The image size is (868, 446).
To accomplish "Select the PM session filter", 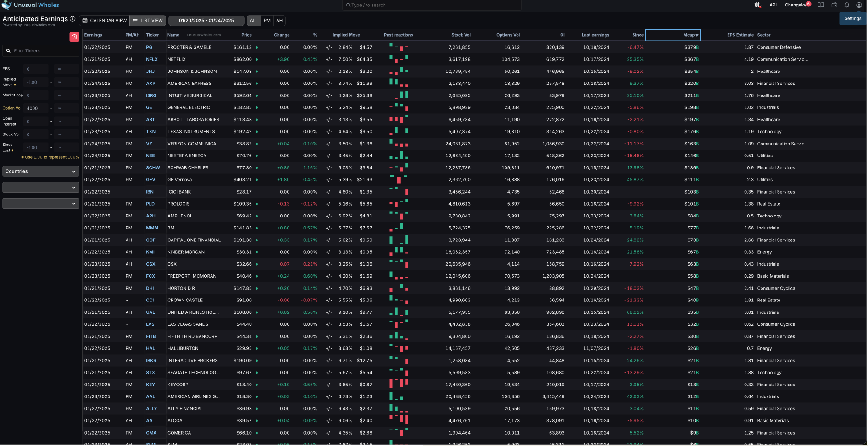I will [267, 21].
